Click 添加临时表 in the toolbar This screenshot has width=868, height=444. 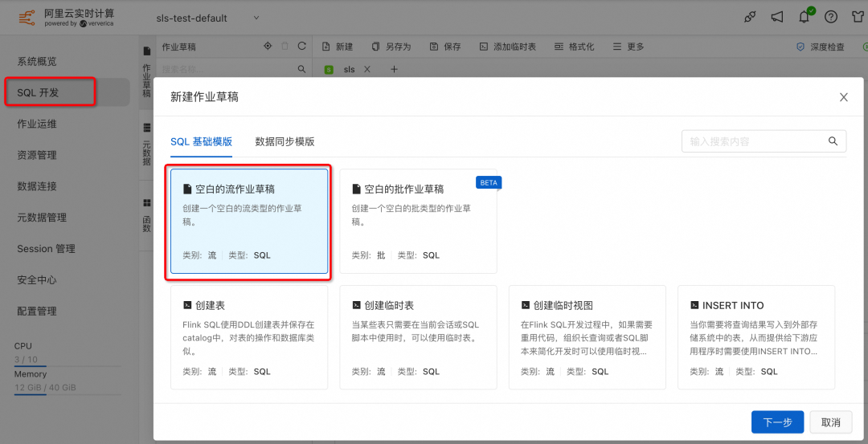pos(508,47)
